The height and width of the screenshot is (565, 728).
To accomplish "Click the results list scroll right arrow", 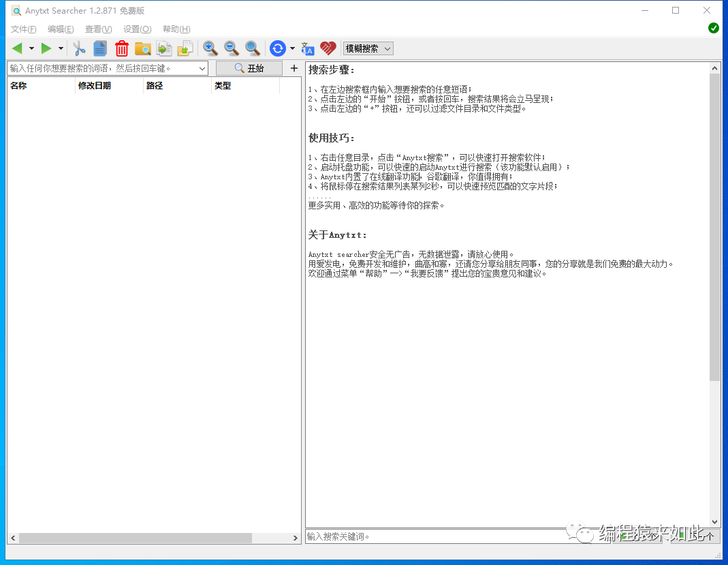I will [296, 538].
